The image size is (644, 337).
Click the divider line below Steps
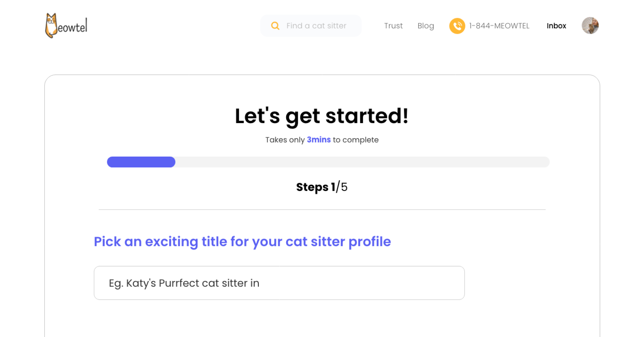(x=322, y=209)
